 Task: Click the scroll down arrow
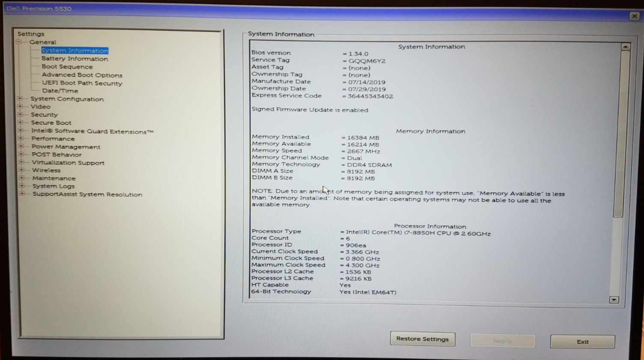614,300
